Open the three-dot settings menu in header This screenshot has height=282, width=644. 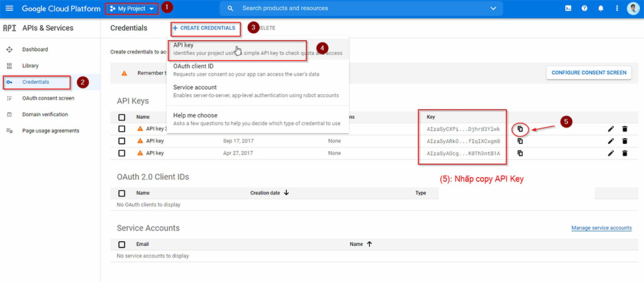(x=617, y=8)
